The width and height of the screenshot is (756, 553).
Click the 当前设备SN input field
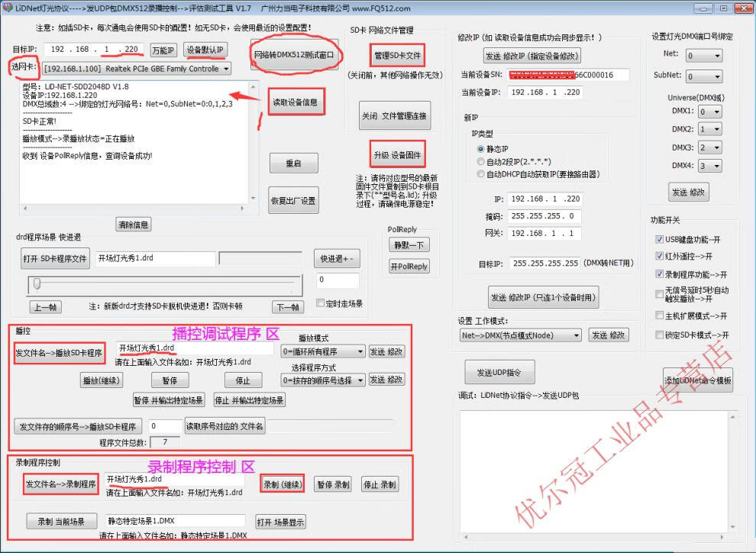569,75
